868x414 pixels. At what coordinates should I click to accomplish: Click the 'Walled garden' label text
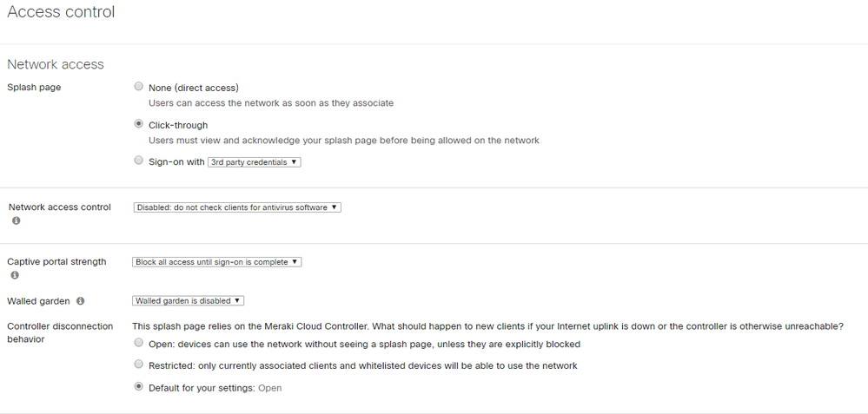(38, 301)
